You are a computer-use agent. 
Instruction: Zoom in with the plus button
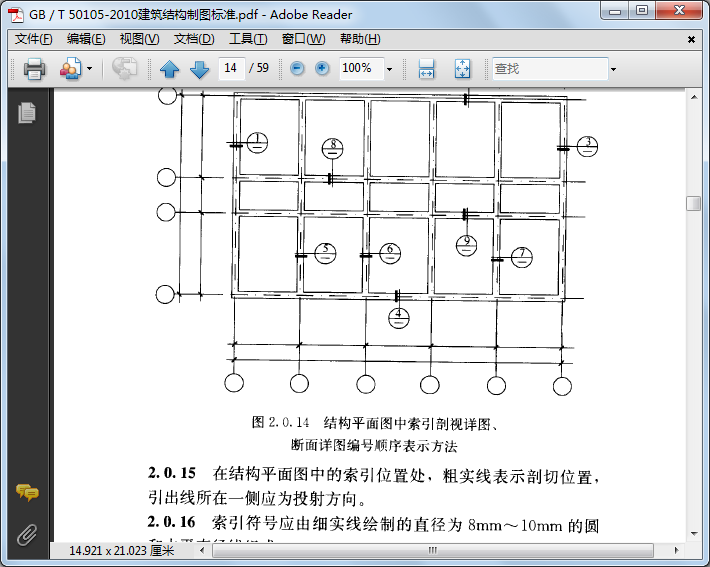click(x=322, y=68)
